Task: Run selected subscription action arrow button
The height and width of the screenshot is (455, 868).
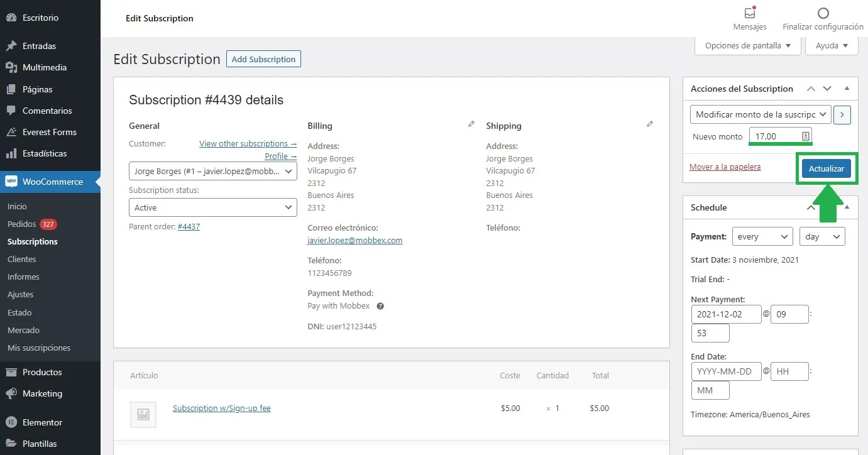Action: click(843, 114)
